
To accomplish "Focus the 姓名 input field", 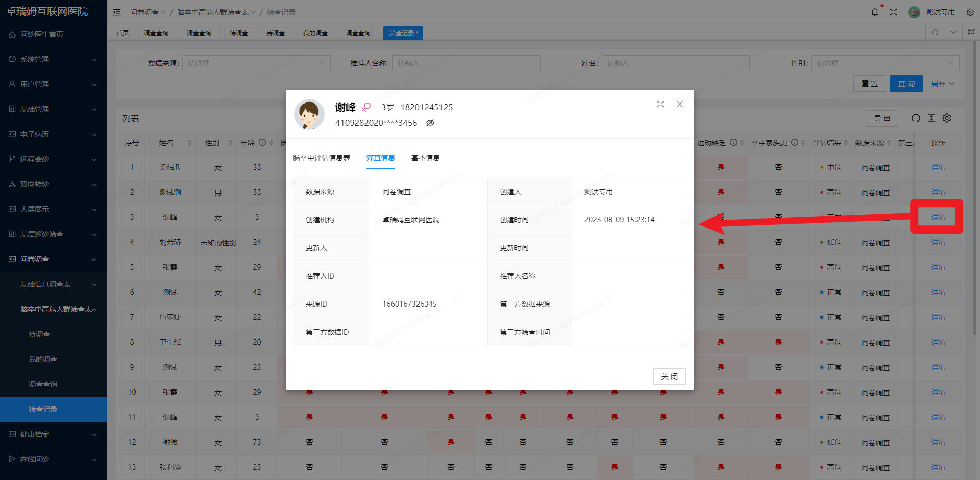I will pyautogui.click(x=676, y=63).
